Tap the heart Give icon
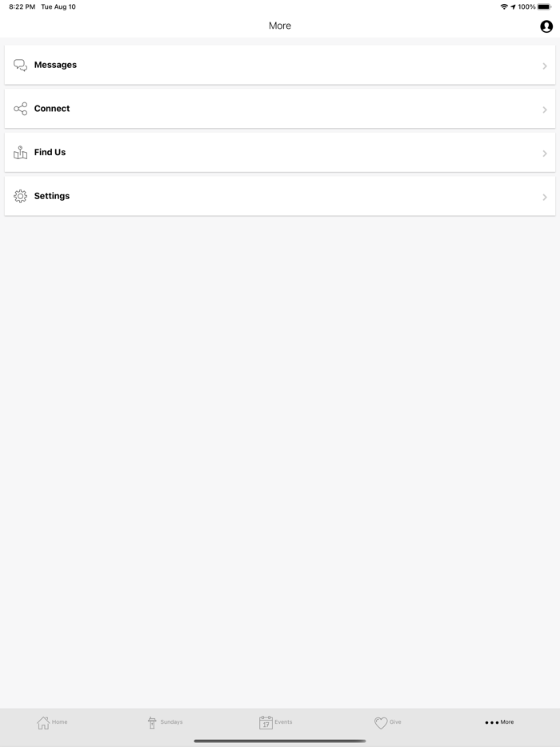560x747 pixels. coord(381,722)
